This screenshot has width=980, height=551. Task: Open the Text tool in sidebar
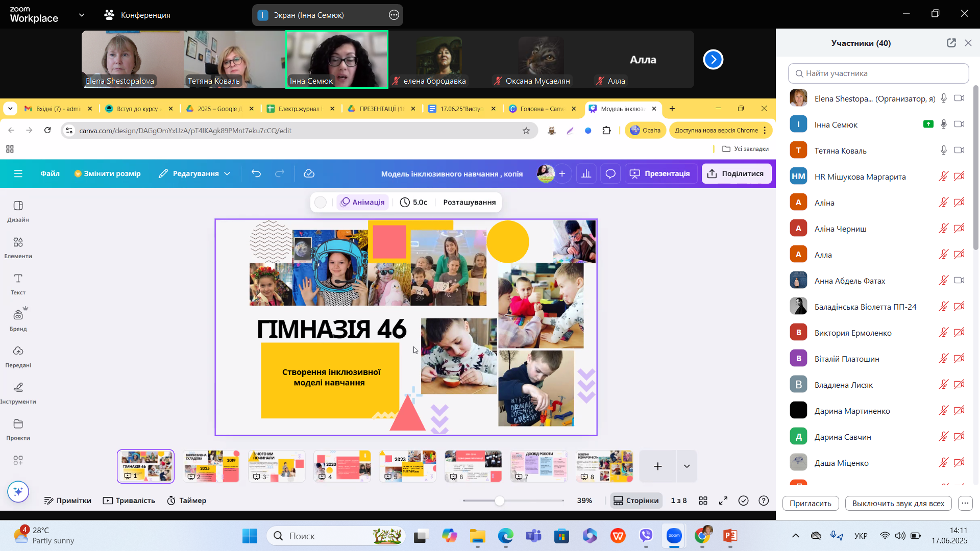tap(18, 284)
